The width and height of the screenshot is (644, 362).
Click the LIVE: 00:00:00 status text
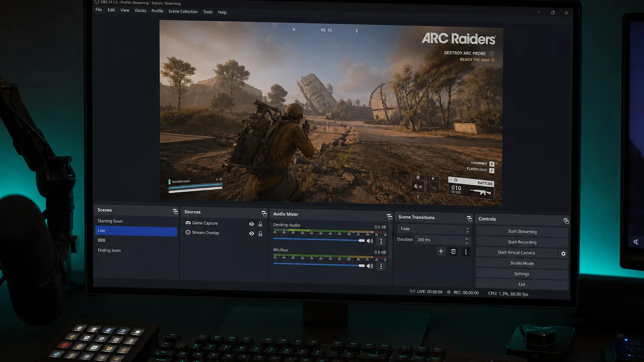pyautogui.click(x=430, y=292)
